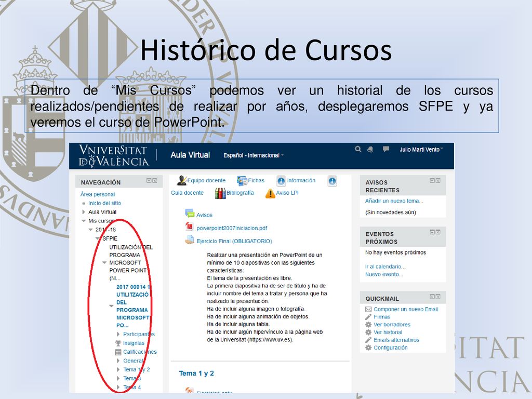The image size is (532, 399).
Task: Click the pencil icon beside Firmas
Action: [x=368, y=317]
